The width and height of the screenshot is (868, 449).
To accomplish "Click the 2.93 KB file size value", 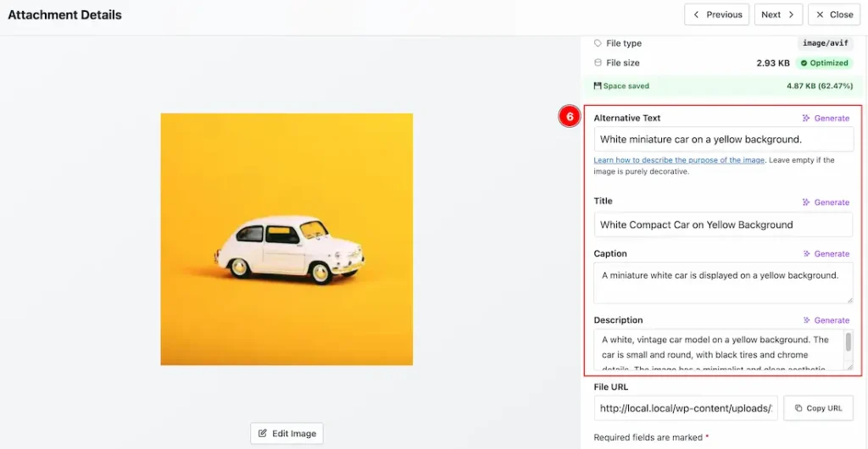I will (x=773, y=63).
